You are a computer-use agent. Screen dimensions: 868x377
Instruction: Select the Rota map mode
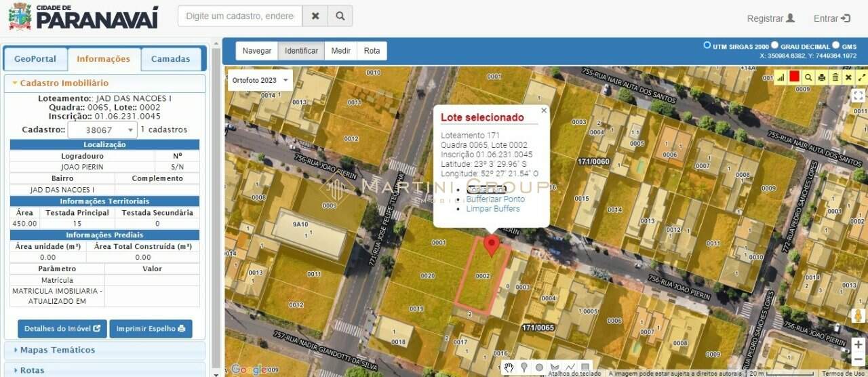click(x=372, y=51)
